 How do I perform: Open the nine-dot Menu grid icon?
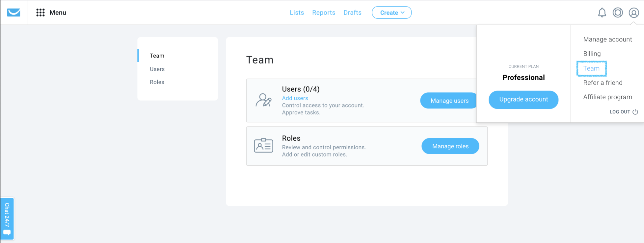[40, 12]
